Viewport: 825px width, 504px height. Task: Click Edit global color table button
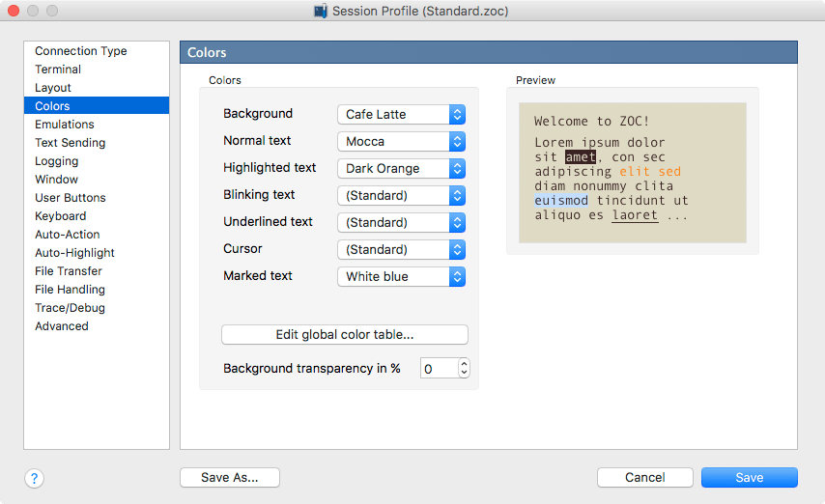[x=345, y=335]
